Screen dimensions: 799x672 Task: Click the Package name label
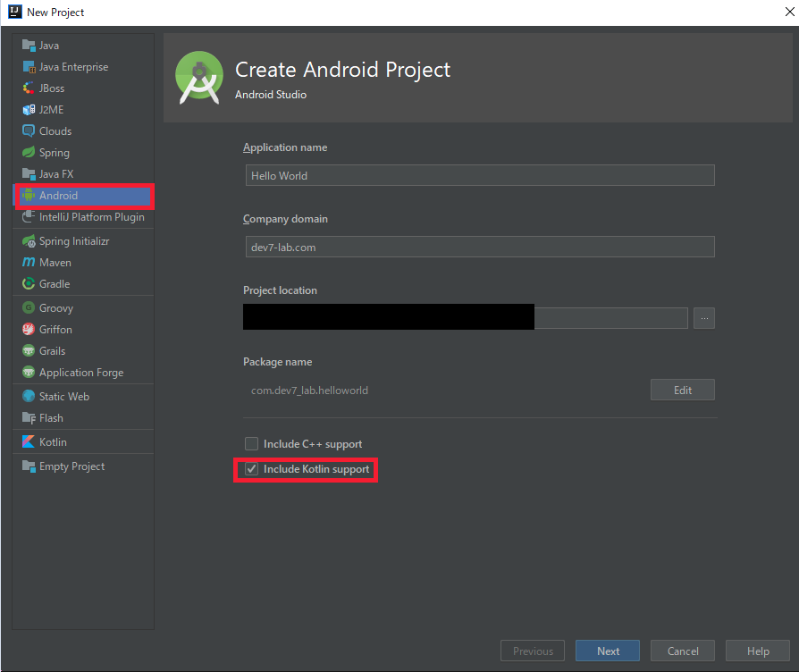point(278,362)
